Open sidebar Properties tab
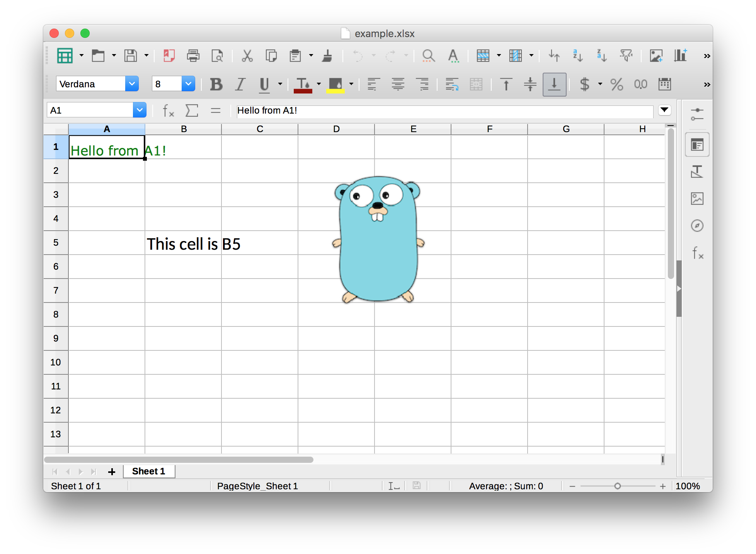Image resolution: width=756 pixels, height=554 pixels. point(697,145)
